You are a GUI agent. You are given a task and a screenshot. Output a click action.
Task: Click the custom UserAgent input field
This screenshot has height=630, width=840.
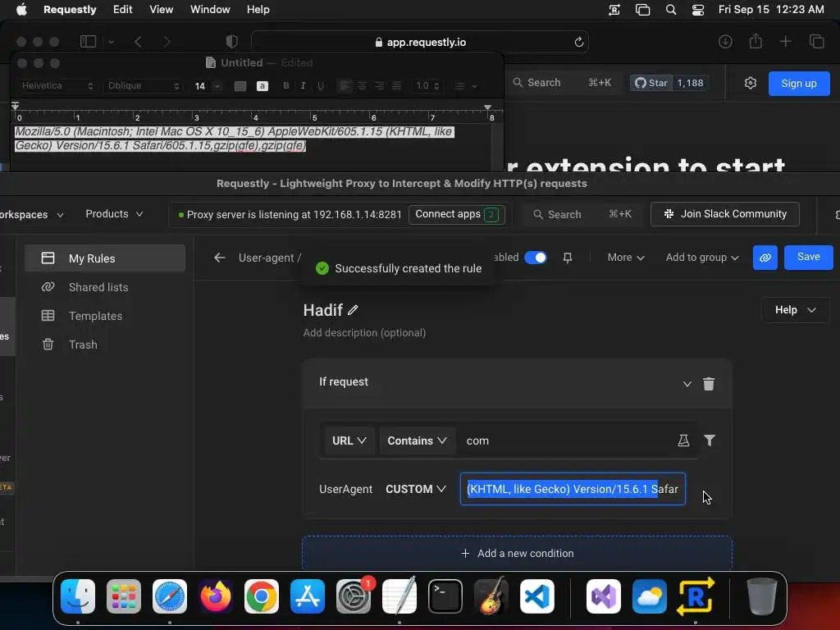pos(573,489)
